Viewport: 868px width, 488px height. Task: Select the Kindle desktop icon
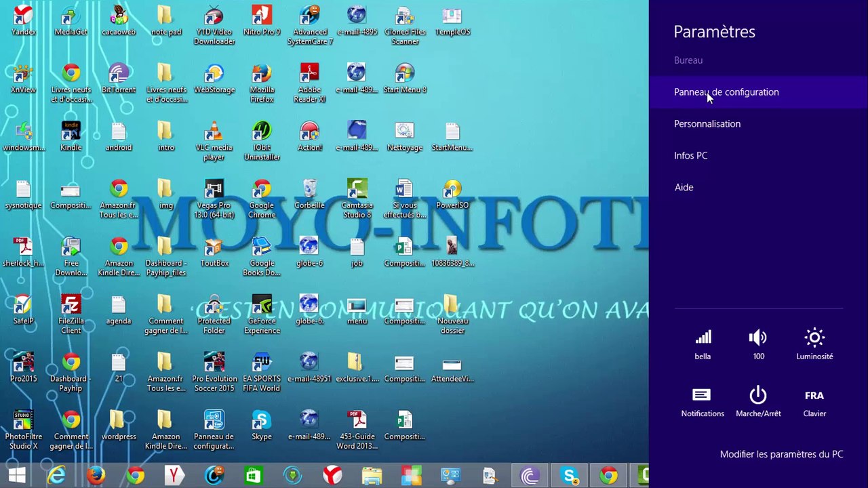pyautogui.click(x=71, y=136)
